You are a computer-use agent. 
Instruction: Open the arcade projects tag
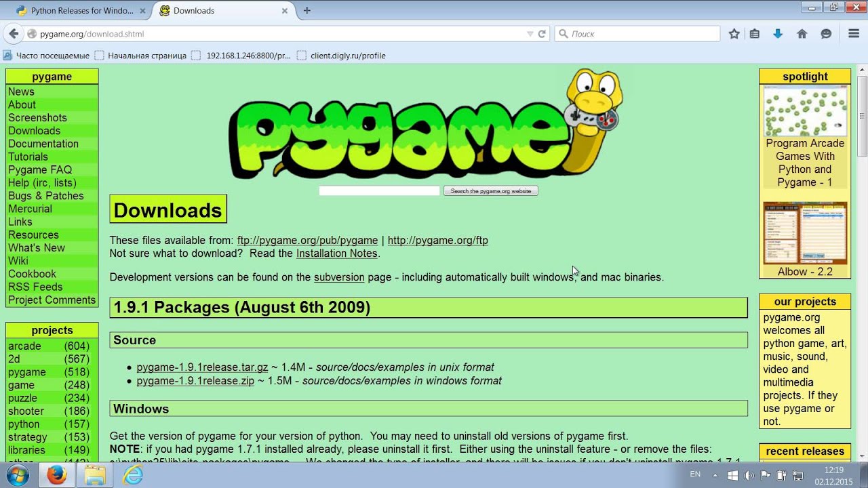click(24, 346)
